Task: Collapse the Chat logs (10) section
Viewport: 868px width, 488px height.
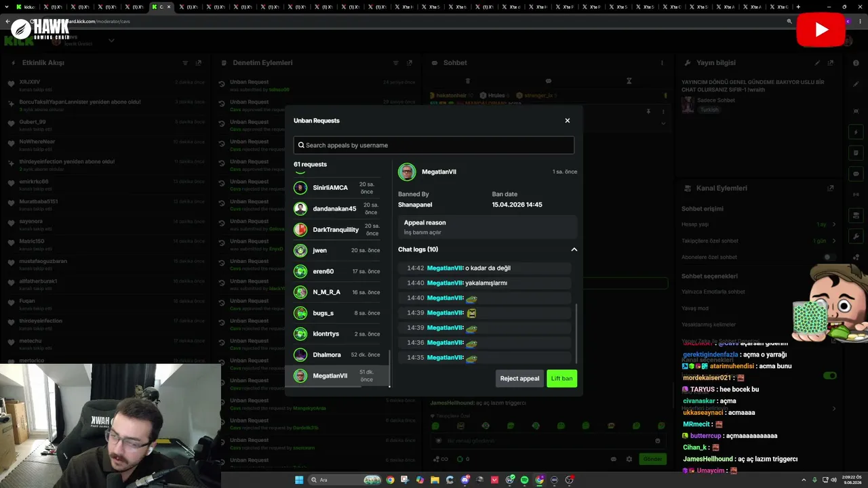Action: pos(574,249)
